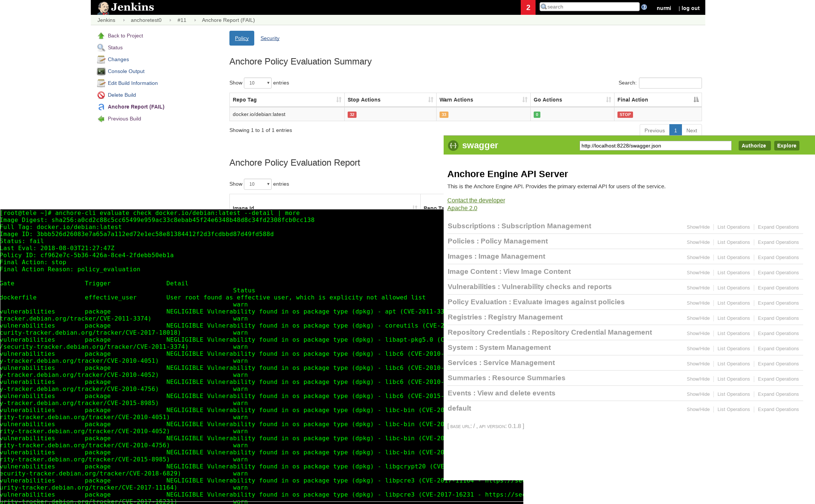
Task: Click Show/Hide for Repository Credentials section
Action: pos(698,334)
